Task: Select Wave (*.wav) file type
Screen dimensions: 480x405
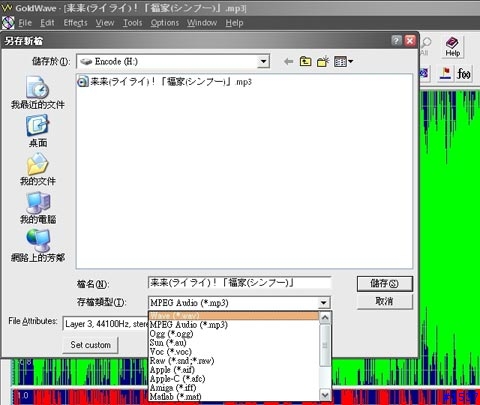Action: tap(234, 315)
